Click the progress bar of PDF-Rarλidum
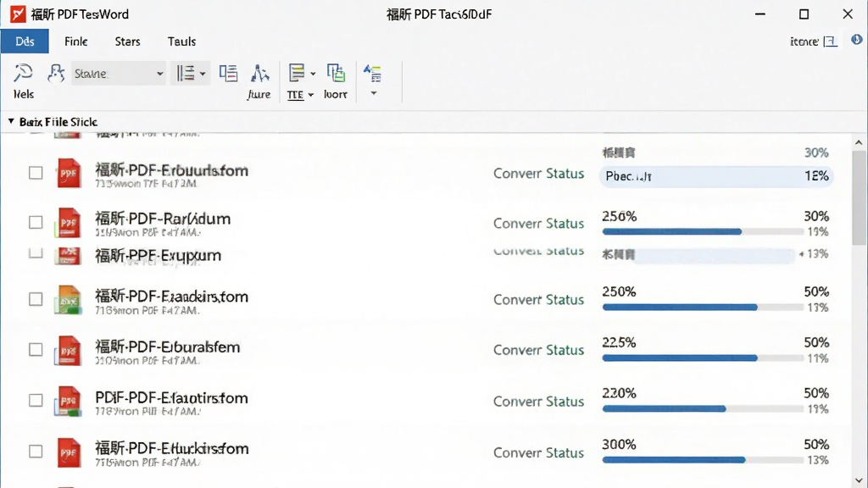The width and height of the screenshot is (868, 488). pyautogui.click(x=703, y=232)
